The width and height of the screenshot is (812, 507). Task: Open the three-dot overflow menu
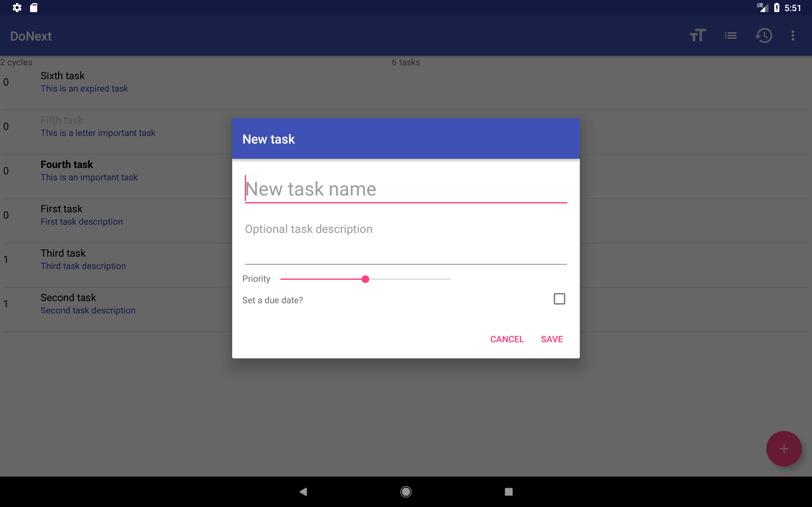pyautogui.click(x=793, y=35)
